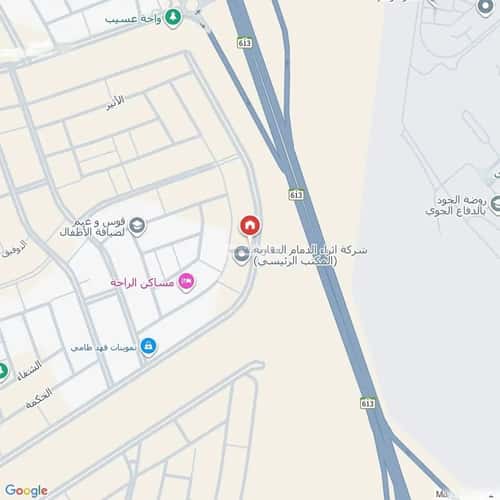Viewport: 500px width, 500px height.
Task: Select the red home marker
Action: tap(250, 226)
